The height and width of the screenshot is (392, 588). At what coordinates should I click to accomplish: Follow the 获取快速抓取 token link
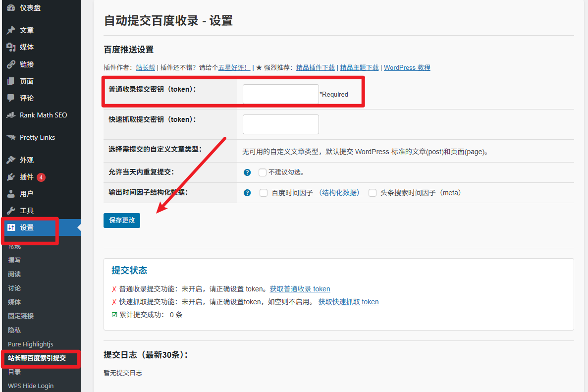click(348, 302)
